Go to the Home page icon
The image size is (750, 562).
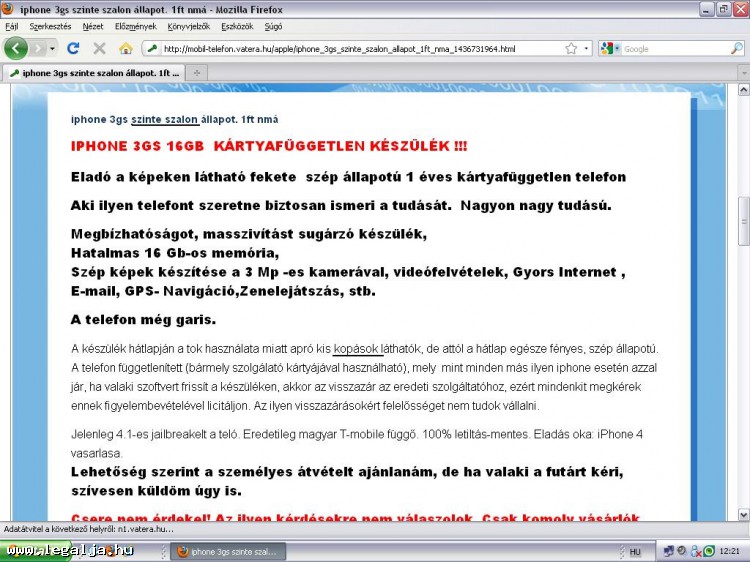(125, 48)
